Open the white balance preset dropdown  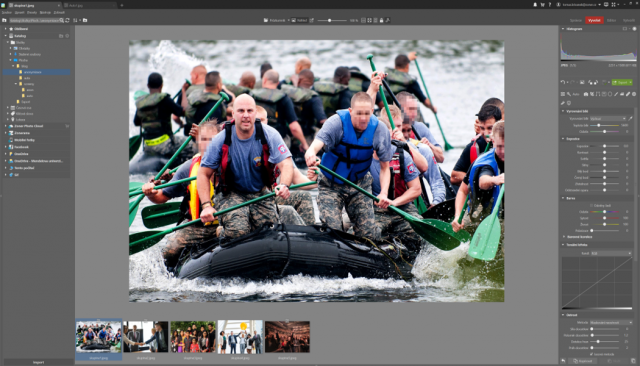pyautogui.click(x=608, y=119)
